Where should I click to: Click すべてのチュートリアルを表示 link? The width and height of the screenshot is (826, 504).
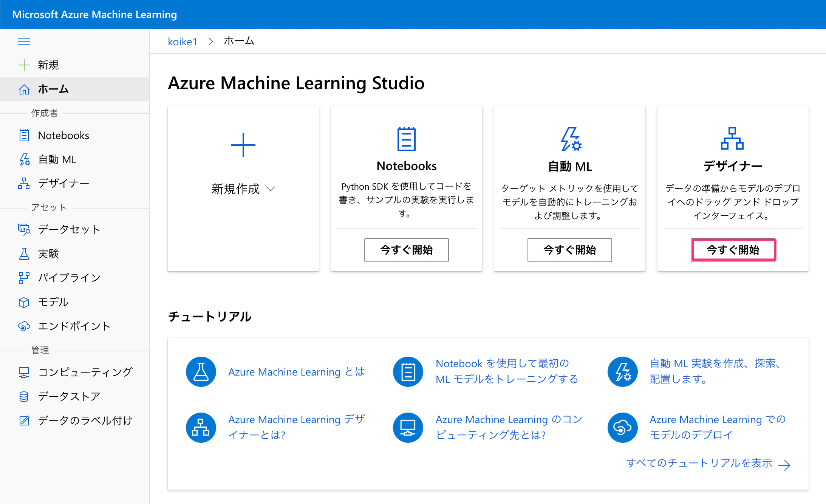(x=708, y=464)
